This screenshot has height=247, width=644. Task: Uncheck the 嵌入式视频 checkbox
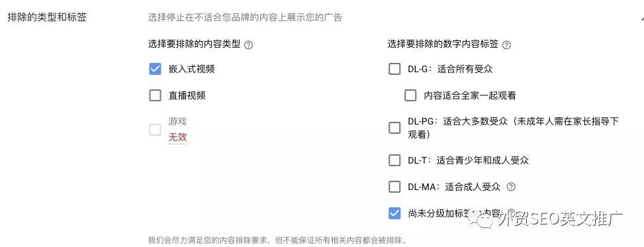tap(155, 69)
